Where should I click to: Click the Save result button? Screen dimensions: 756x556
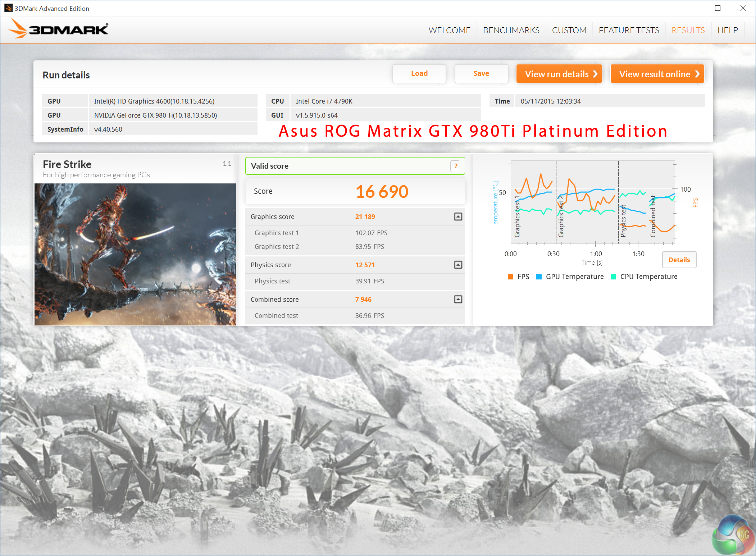click(481, 74)
